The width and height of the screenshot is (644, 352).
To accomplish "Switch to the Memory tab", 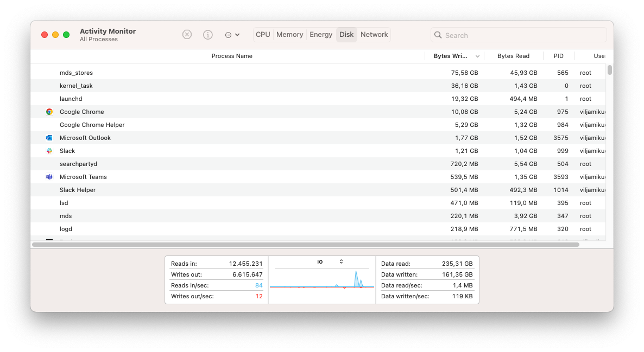I will [289, 35].
